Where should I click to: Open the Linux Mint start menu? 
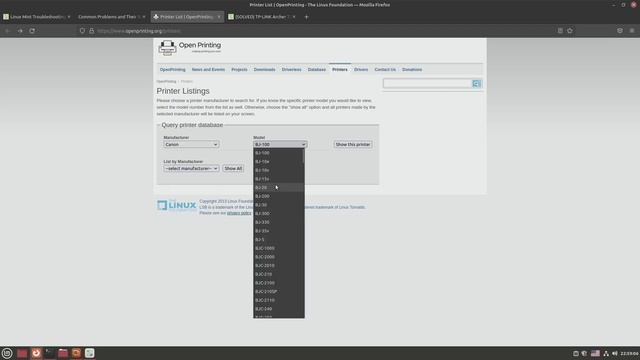(7, 353)
